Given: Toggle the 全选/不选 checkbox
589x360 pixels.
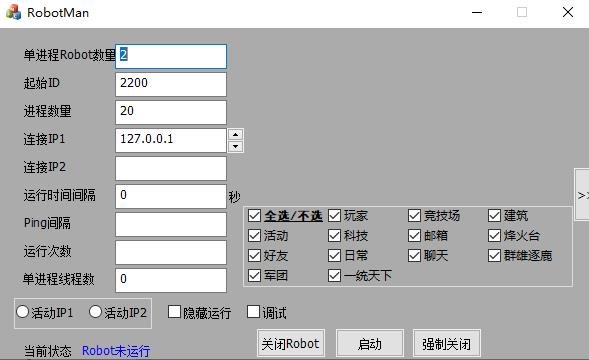Looking at the screenshot, I should click(254, 216).
